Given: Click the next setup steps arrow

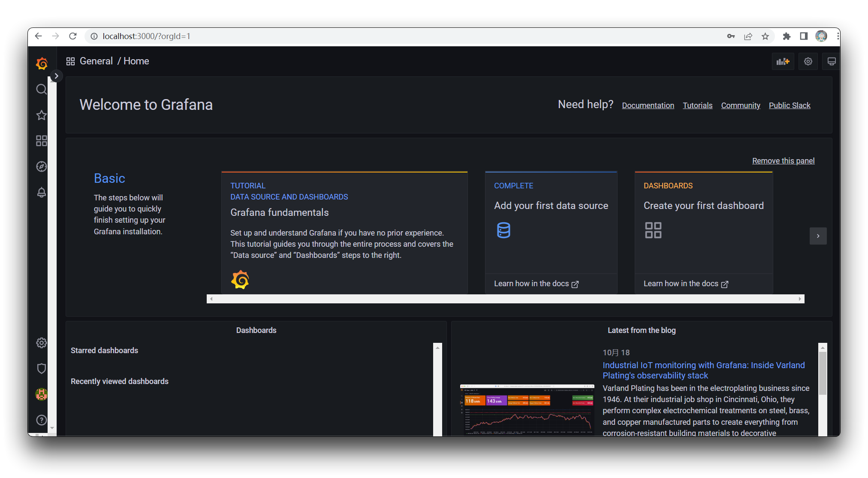Looking at the screenshot, I should (818, 236).
